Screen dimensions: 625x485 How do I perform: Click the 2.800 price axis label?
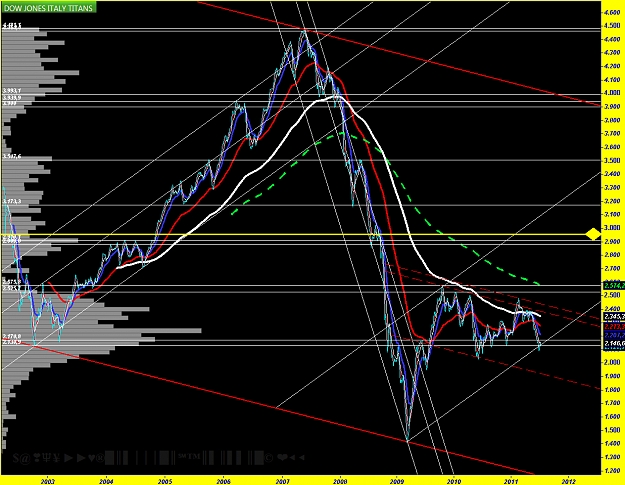click(612, 255)
